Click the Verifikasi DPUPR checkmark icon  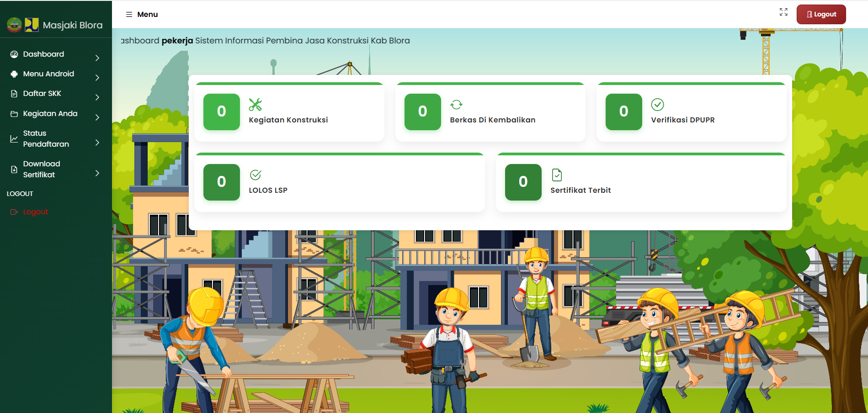[x=657, y=105]
